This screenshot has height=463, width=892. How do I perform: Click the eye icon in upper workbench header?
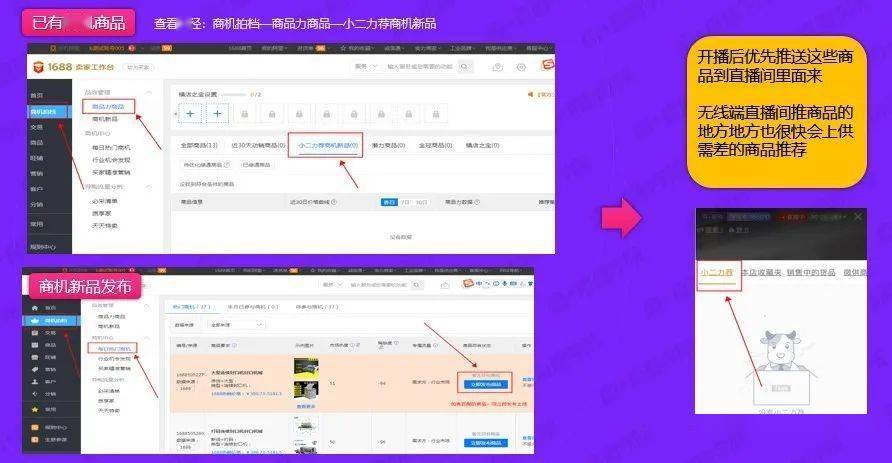[x=521, y=67]
